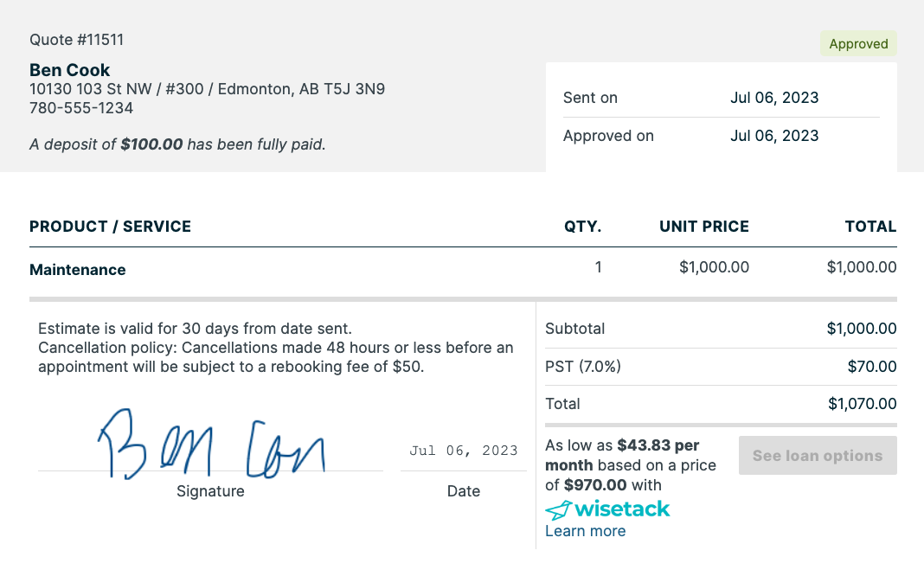Click the Sent on date value

tap(774, 98)
